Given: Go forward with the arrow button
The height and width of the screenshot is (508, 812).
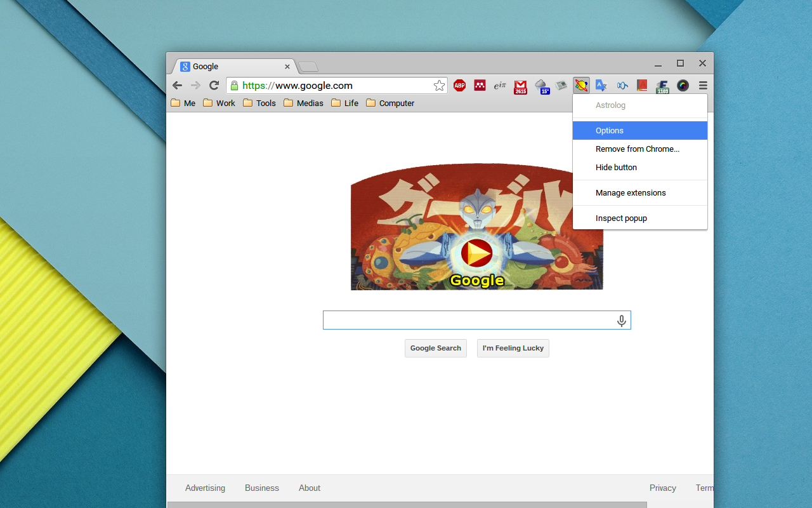Looking at the screenshot, I should pos(195,85).
